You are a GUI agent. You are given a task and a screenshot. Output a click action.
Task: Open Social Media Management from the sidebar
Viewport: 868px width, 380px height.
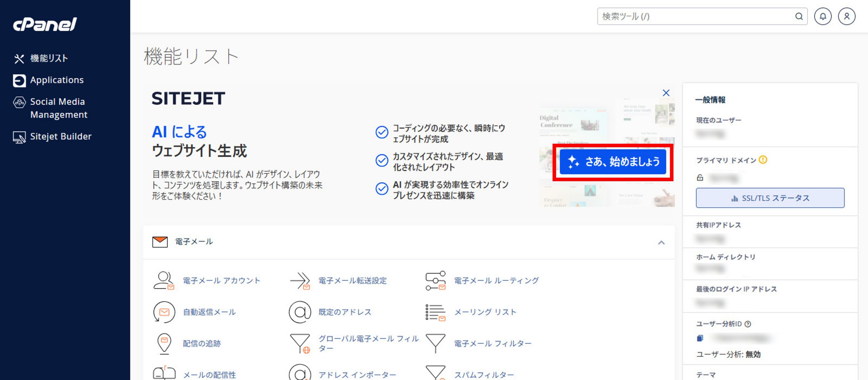(x=58, y=108)
